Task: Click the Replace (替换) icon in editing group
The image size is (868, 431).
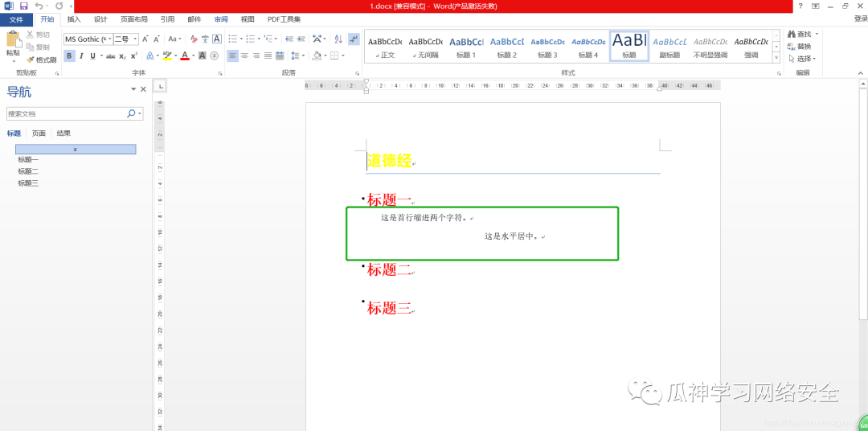Action: point(800,47)
